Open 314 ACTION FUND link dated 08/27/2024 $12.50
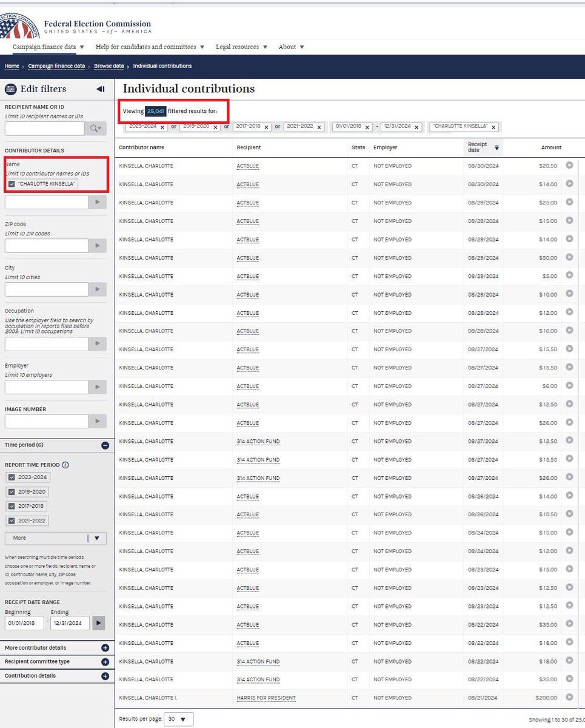 [x=258, y=441]
